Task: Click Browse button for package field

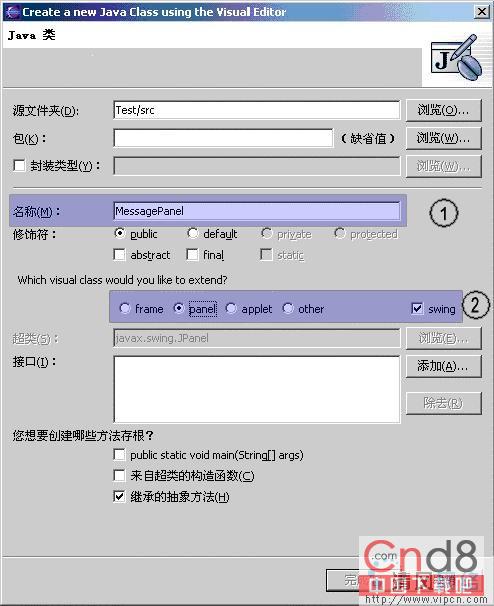Action: coord(444,138)
